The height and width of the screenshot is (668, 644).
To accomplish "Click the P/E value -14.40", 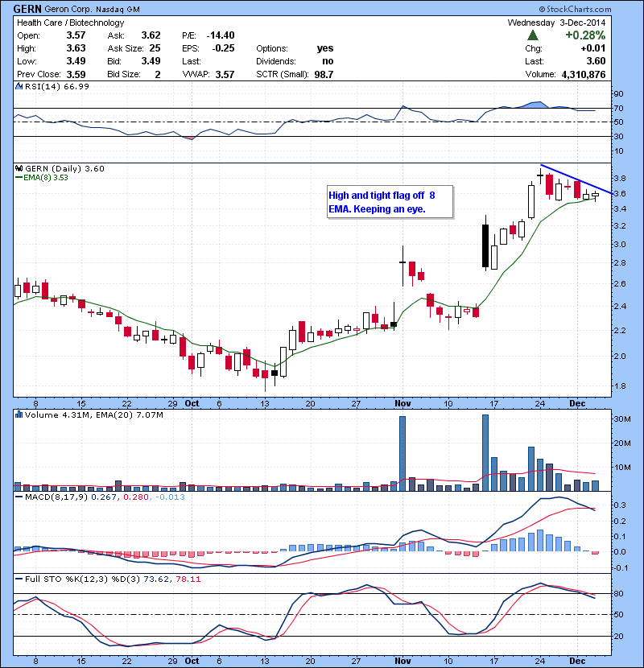I will (221, 35).
